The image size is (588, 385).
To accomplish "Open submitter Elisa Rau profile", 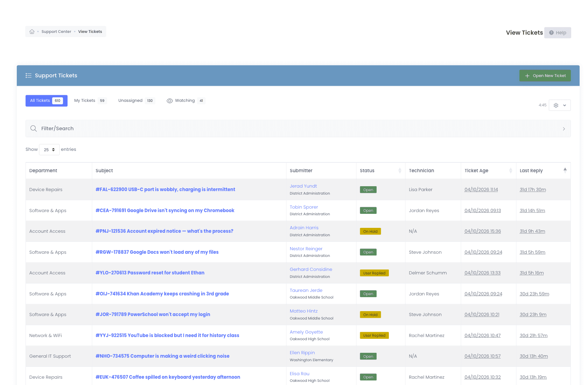I will coord(300,374).
